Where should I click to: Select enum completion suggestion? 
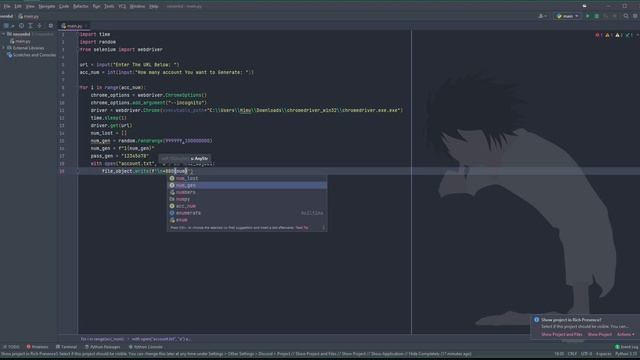(x=247, y=220)
